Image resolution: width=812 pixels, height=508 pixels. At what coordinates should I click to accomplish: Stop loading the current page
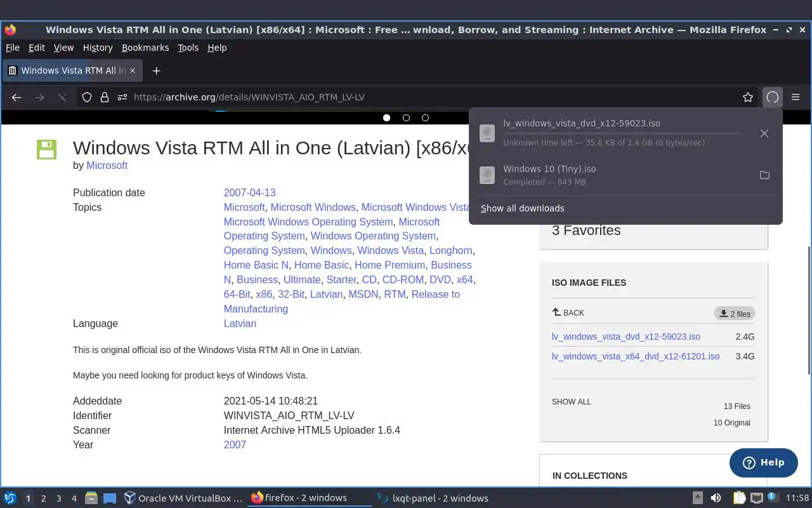click(62, 97)
